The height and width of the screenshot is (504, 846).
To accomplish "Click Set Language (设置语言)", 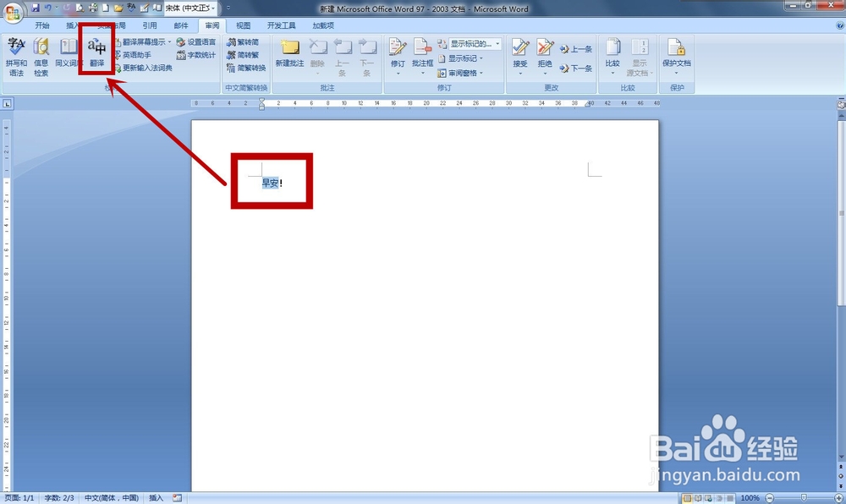I will click(196, 42).
